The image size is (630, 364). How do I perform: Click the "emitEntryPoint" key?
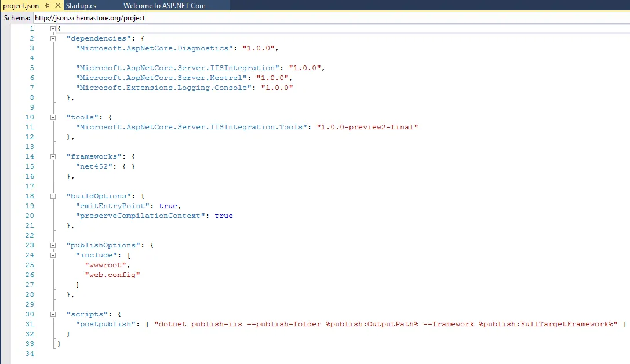click(112, 206)
